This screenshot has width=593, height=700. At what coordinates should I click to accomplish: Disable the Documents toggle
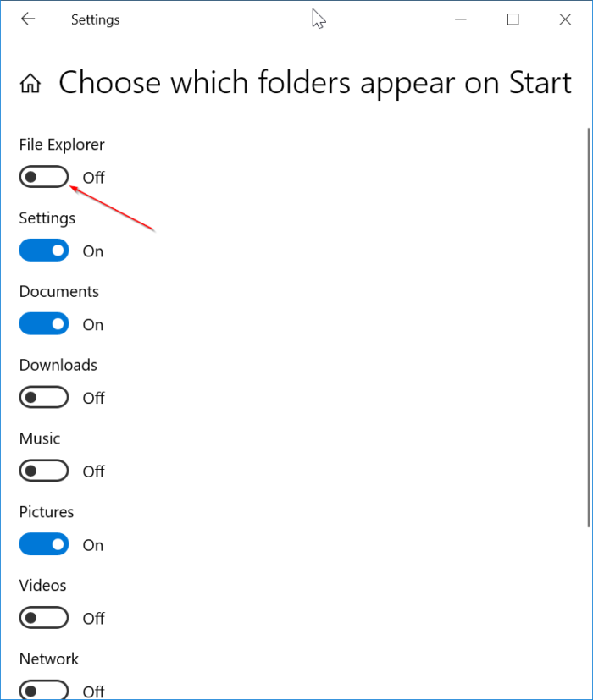pos(43,323)
